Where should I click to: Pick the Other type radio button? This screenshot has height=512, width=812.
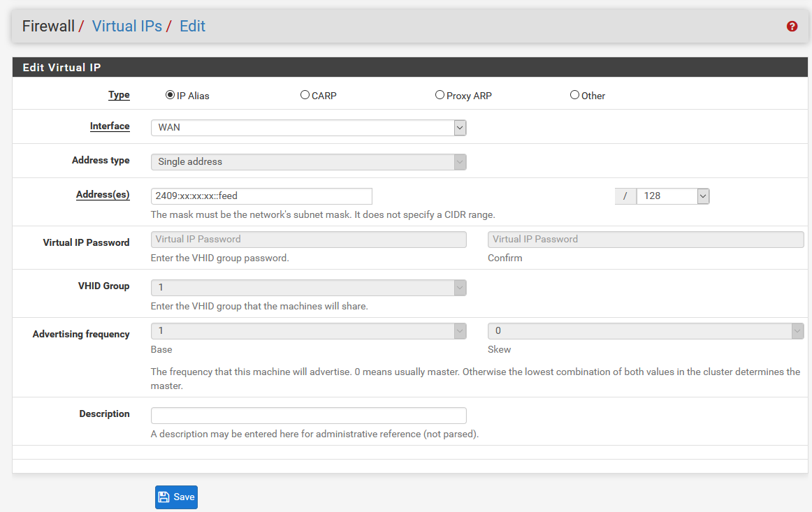[575, 95]
